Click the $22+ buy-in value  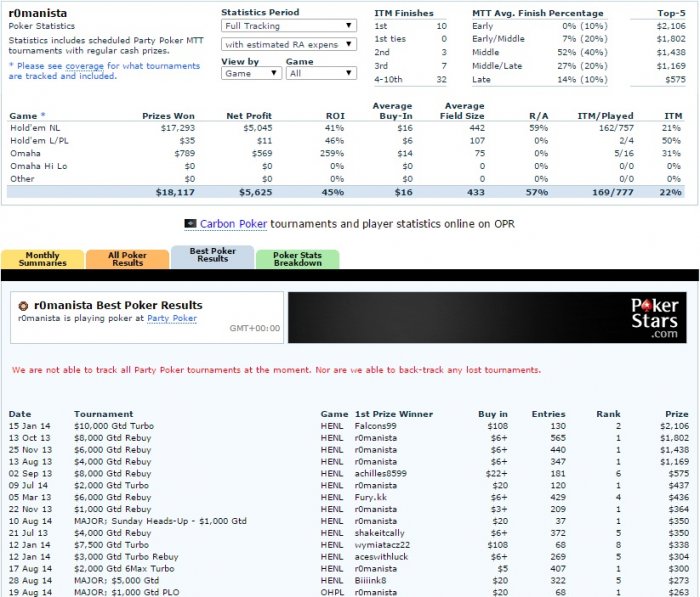click(x=496, y=473)
